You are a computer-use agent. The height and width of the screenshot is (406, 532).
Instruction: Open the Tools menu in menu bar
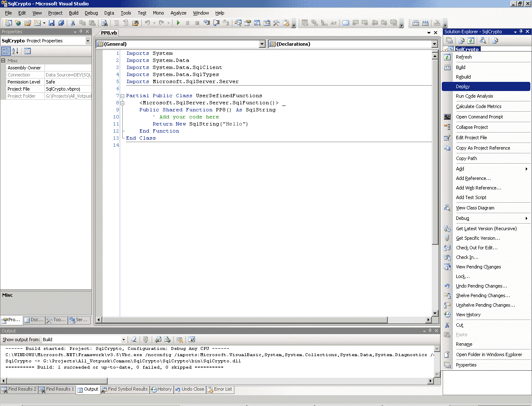[126, 13]
